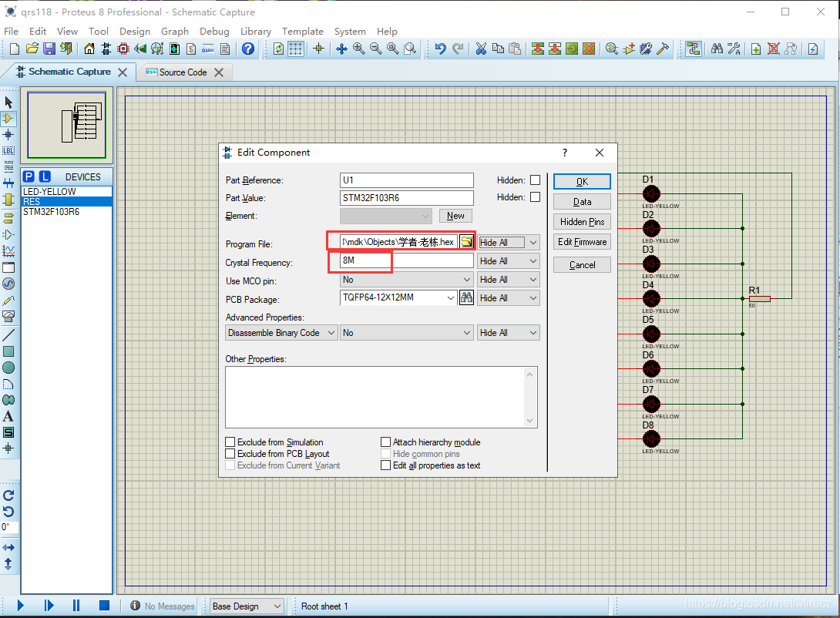Open Hide All dropdown for Program File
The width and height of the screenshot is (840, 618).
(x=508, y=242)
